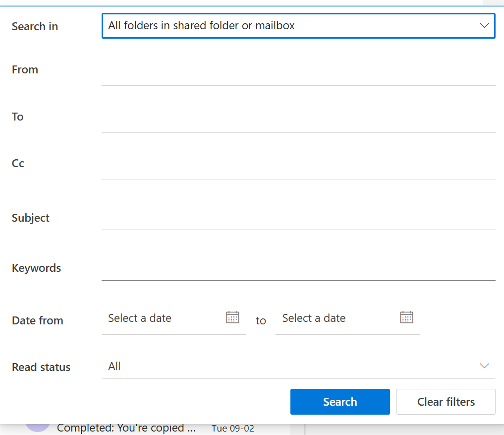Open calendar picker for end date
The image size is (504, 435).
[406, 317]
